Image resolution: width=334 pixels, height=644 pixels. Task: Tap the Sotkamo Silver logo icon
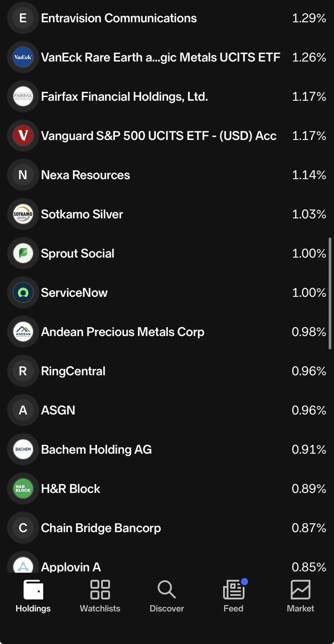click(23, 214)
